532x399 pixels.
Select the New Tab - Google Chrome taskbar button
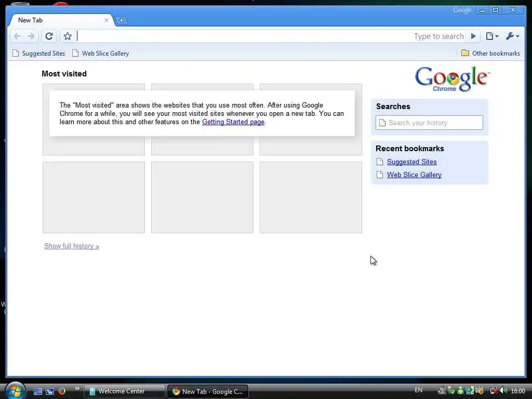pyautogui.click(x=208, y=391)
